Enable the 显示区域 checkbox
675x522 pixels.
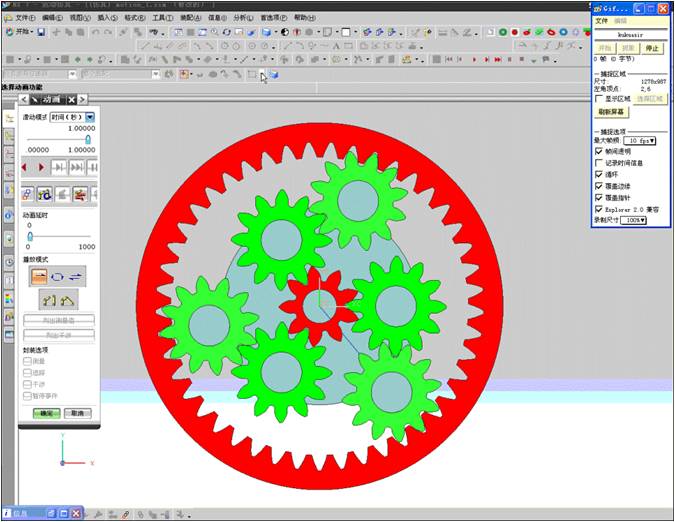(599, 99)
